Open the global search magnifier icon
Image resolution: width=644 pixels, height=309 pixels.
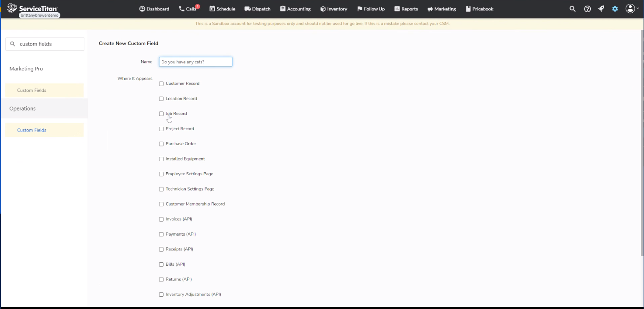572,9
